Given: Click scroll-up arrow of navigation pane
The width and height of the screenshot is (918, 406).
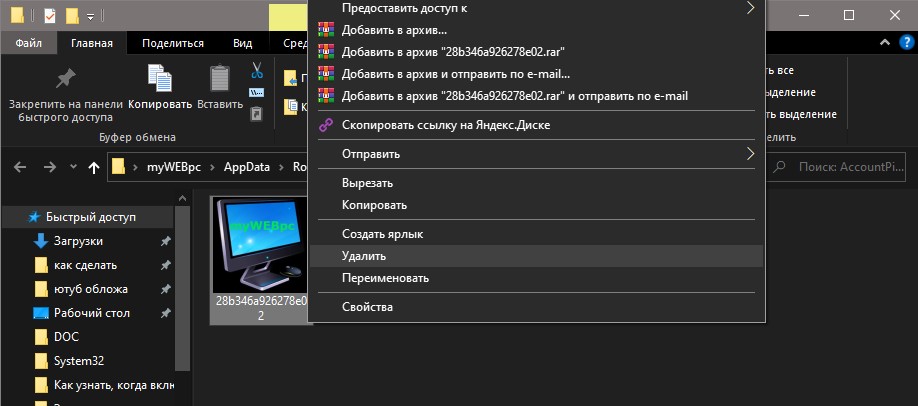Looking at the screenshot, I should [x=182, y=197].
